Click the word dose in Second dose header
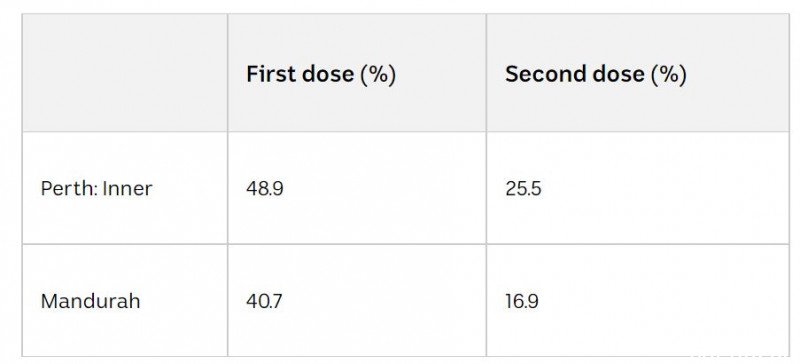This screenshot has width=800, height=364. pos(618,74)
